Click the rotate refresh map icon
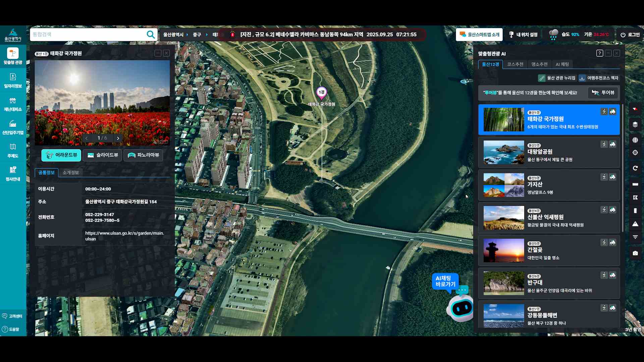 tap(635, 168)
